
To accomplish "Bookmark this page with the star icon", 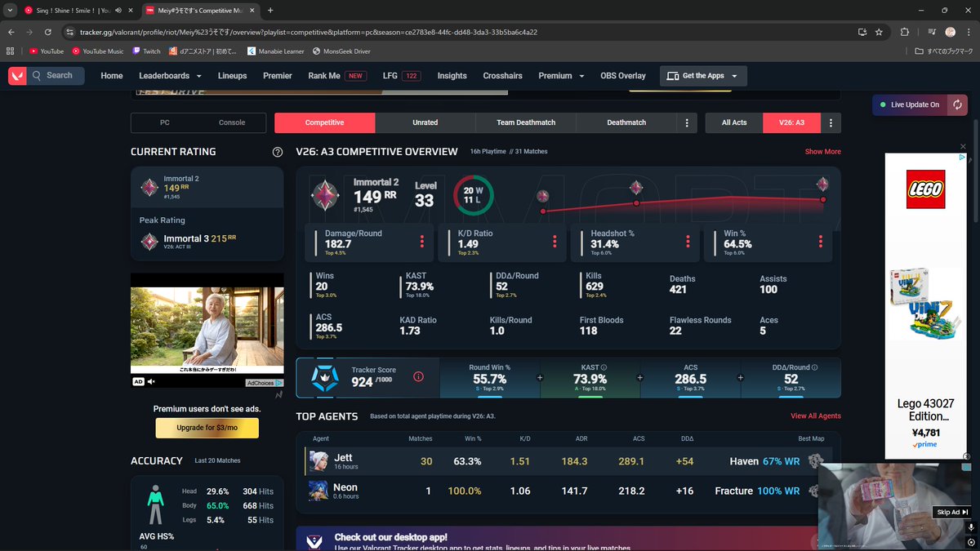I will 879,32.
